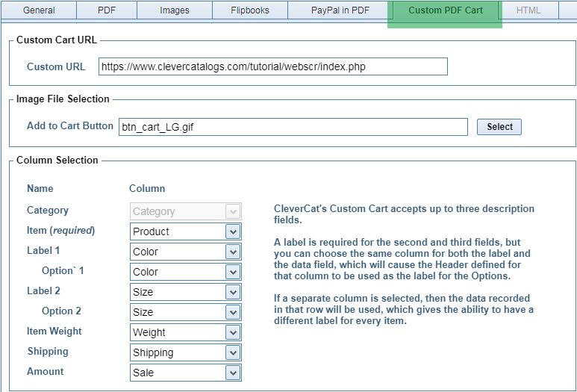This screenshot has height=392, width=577.
Task: Expand the Label 2 Size dropdown
Action: [x=185, y=292]
